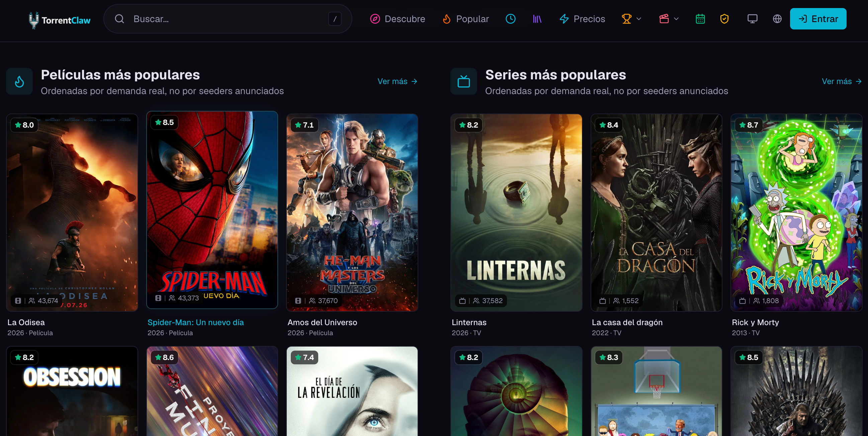Open the recent clock icon

point(511,19)
